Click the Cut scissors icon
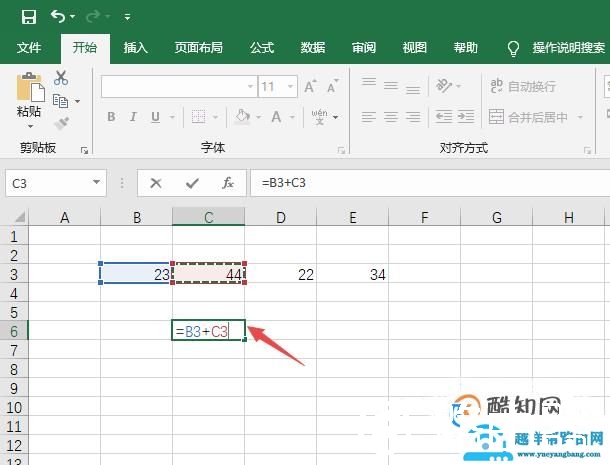Viewport: 610px width, 465px height. pyautogui.click(x=61, y=78)
